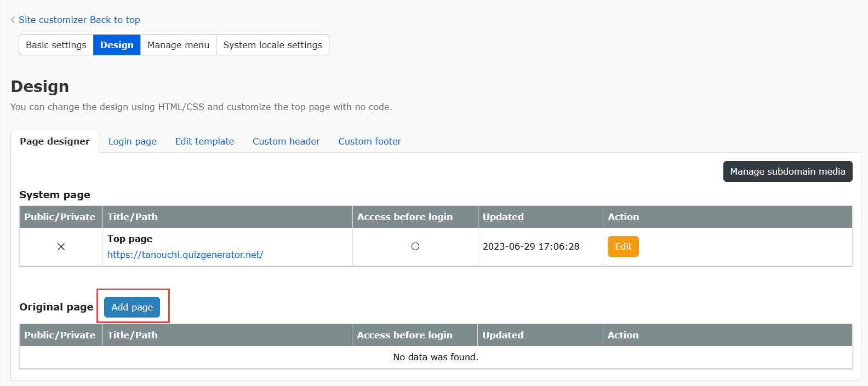This screenshot has width=868, height=386.
Task: Select the Design tab
Action: (117, 45)
